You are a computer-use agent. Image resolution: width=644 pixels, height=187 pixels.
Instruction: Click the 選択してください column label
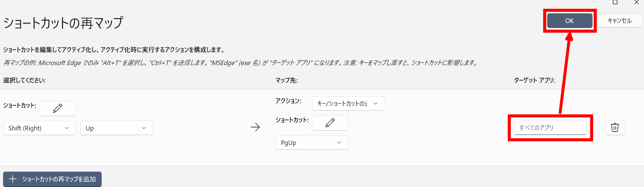click(25, 80)
